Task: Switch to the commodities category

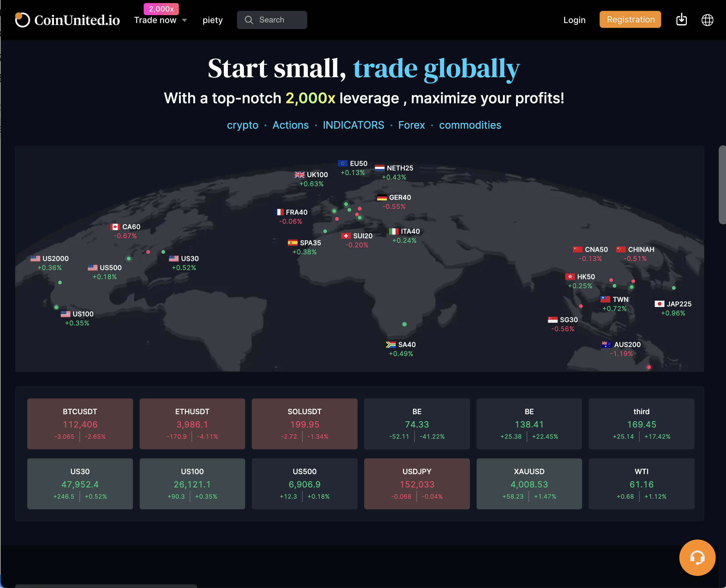Action: point(470,125)
